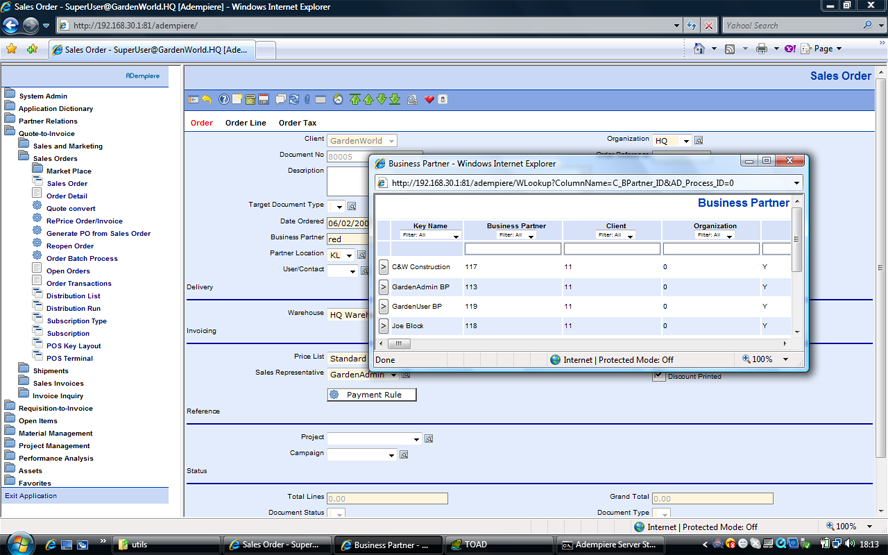Select Joe Block row arrow button
The image size is (888, 555).
point(383,326)
